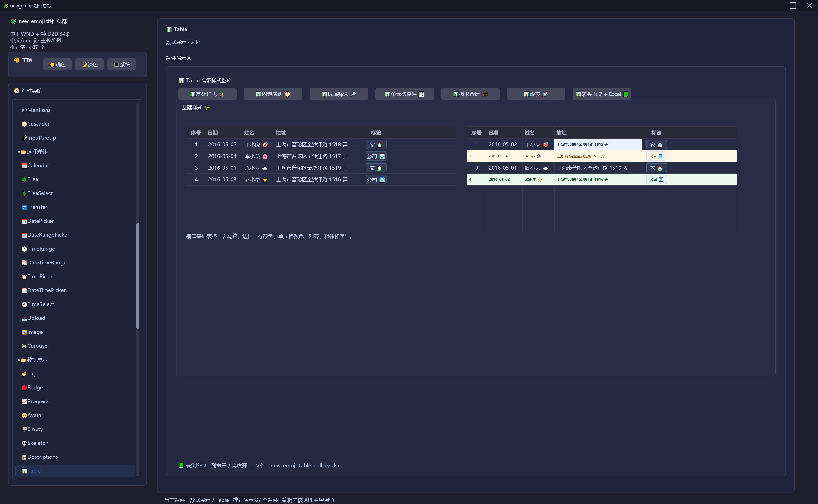818x504 pixels.
Task: Click 家 tag in right table row 1
Action: pos(656,145)
